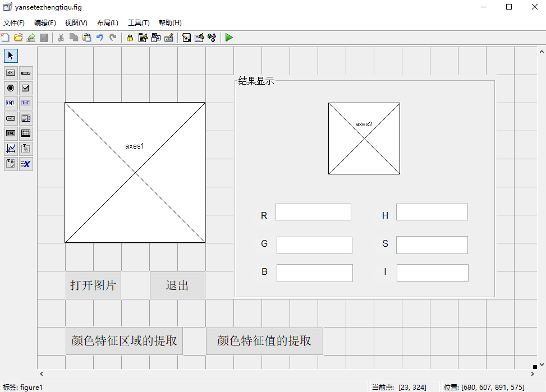Open the 布局(L) menu
Screen dimensions: 546x392
[x=107, y=23]
